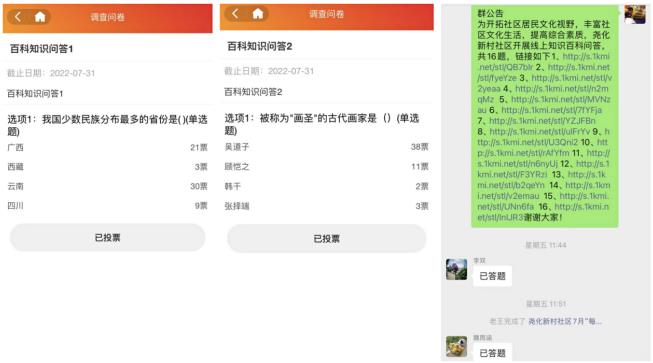Click 百科知识问答1 title heading
The width and height of the screenshot is (653, 363).
41,49
